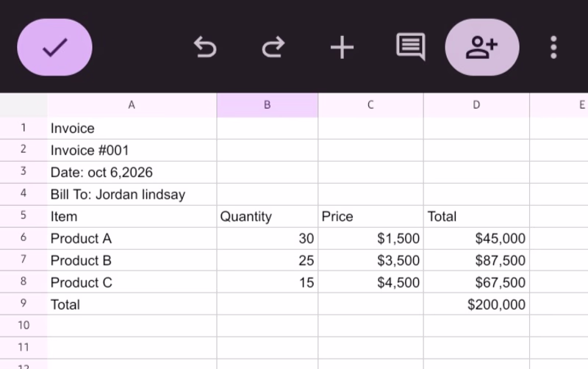Select row 9 header
The width and height of the screenshot is (588, 369).
tap(24, 304)
